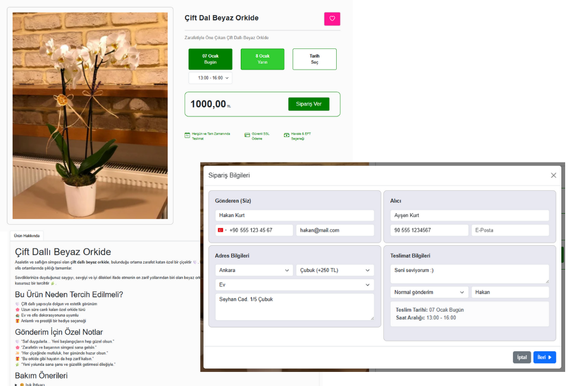Open the 13:00 - 16:00 time slot dropdown

[x=210, y=78]
